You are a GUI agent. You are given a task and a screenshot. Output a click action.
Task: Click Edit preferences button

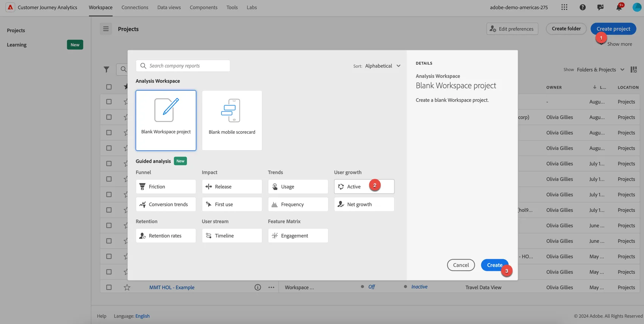(512, 29)
